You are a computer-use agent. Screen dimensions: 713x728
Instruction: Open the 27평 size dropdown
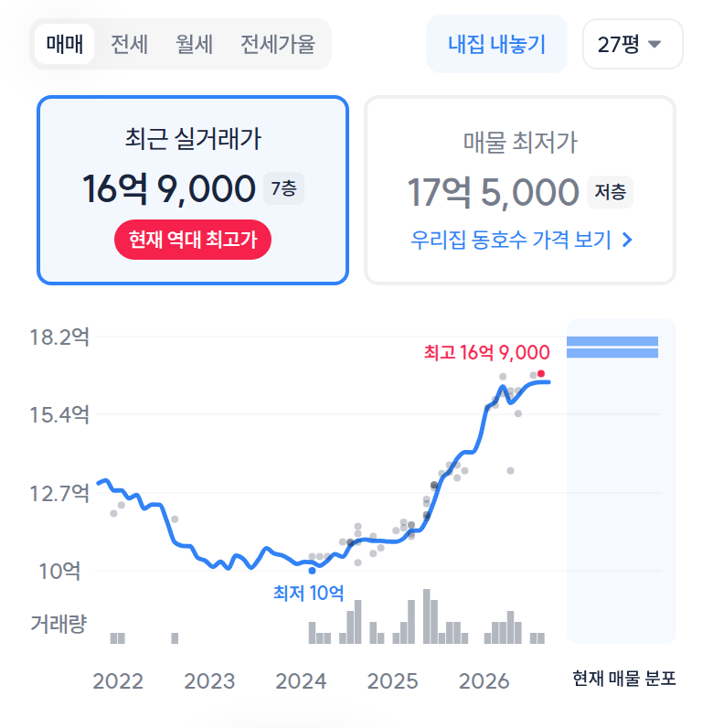(x=633, y=44)
